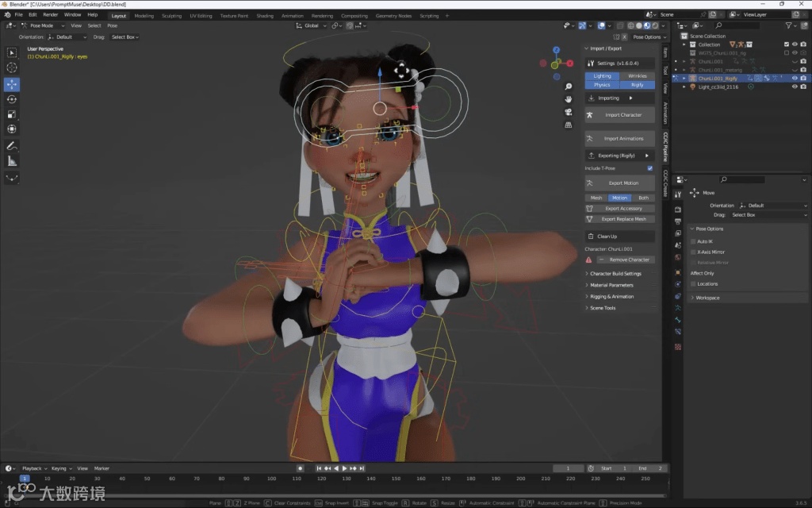Hide ChunLi.001_Rigify with its eye icon
The height and width of the screenshot is (508, 812).
tap(795, 79)
